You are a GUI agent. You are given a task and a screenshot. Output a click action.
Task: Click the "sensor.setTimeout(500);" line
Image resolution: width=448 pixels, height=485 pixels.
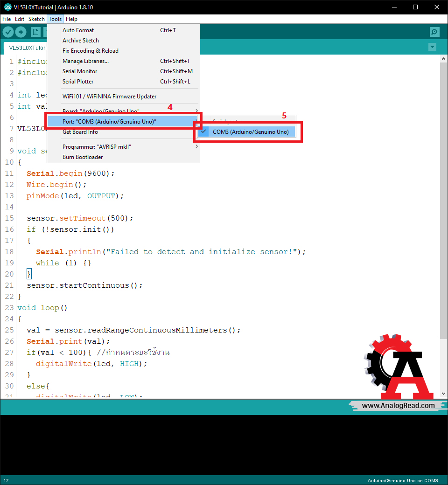tap(80, 218)
